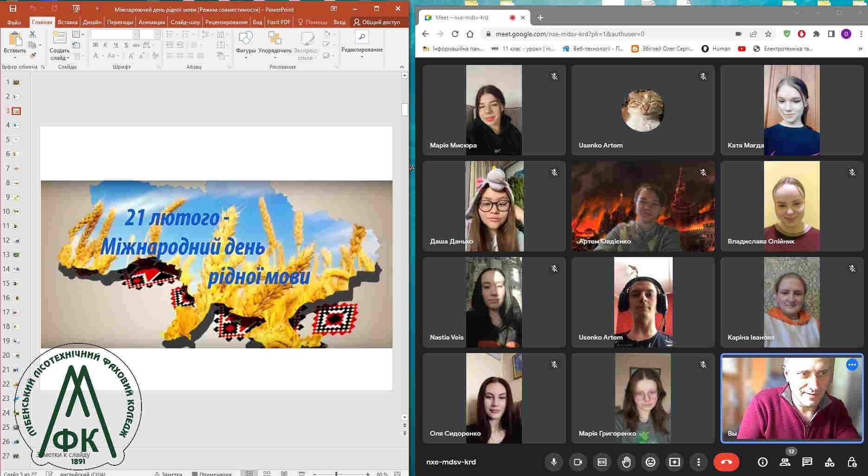Select slide 3 thumbnail in slide list
The height and width of the screenshot is (476, 868).
[x=16, y=111]
